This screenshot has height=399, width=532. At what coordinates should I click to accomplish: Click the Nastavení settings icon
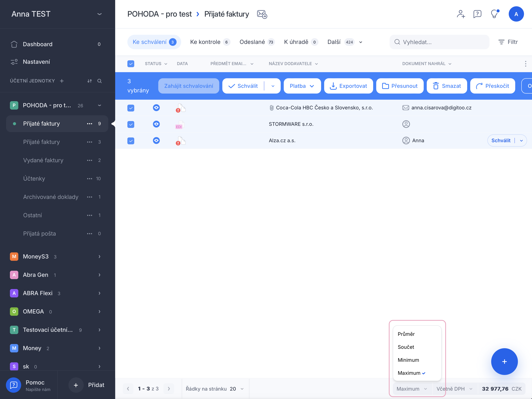[x=14, y=62]
